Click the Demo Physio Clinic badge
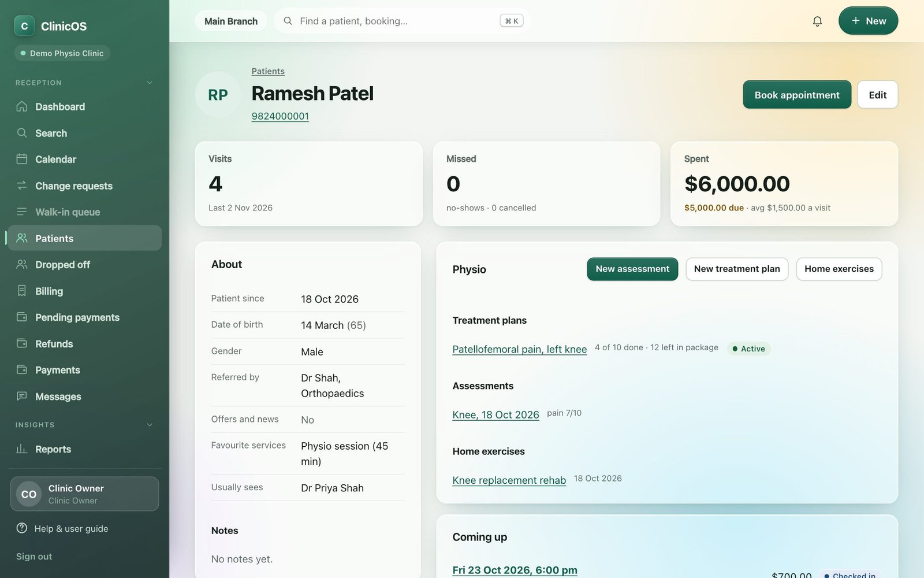 pyautogui.click(x=62, y=53)
